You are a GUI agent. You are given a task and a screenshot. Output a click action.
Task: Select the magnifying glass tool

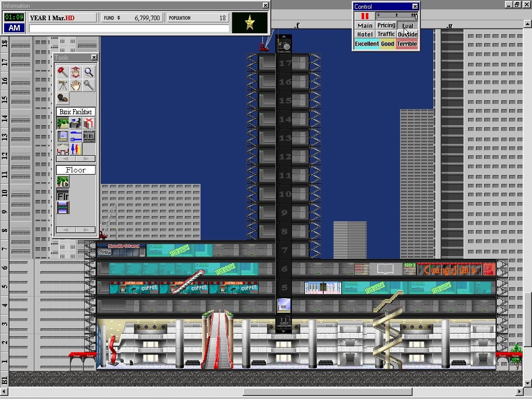[x=88, y=72]
